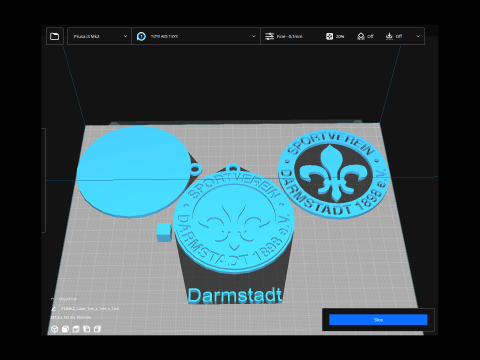Click the print profile sliders icon
Screen dimensions: 480x360
269,36
